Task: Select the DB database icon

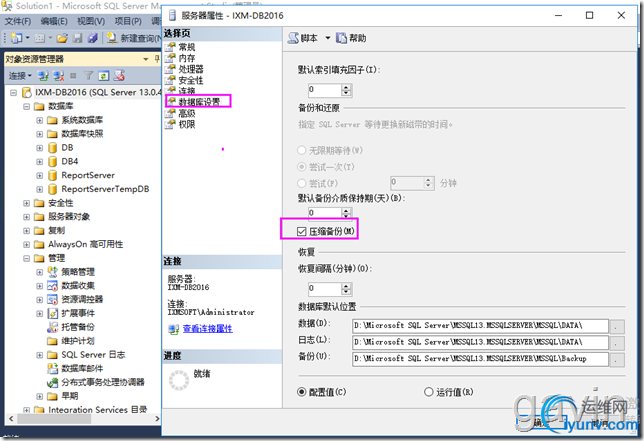Action: click(52, 148)
